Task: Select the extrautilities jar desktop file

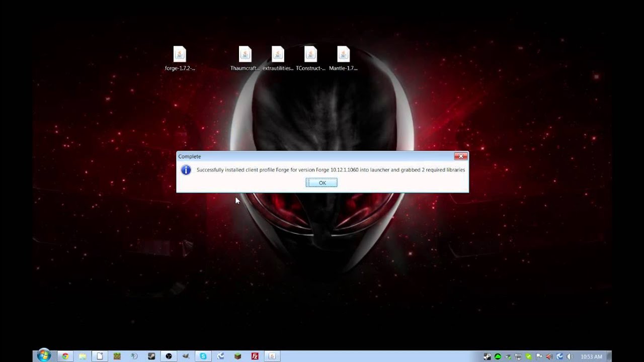Action: point(278,59)
